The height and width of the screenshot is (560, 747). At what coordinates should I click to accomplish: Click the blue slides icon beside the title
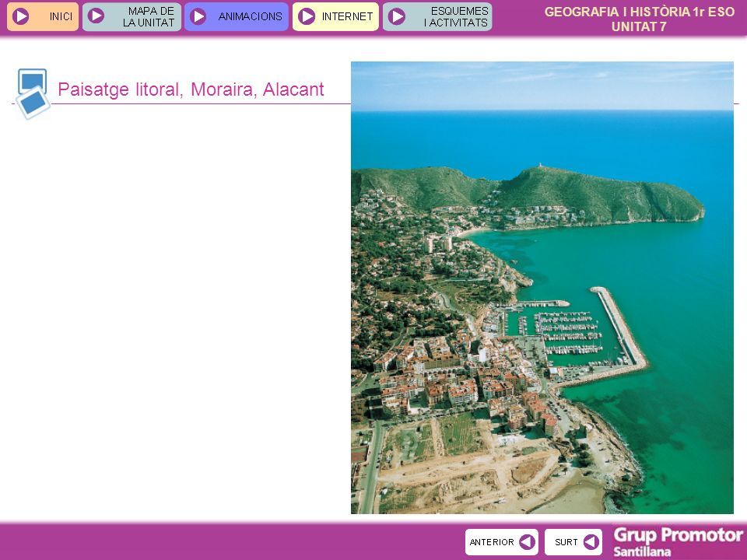pos(33,93)
